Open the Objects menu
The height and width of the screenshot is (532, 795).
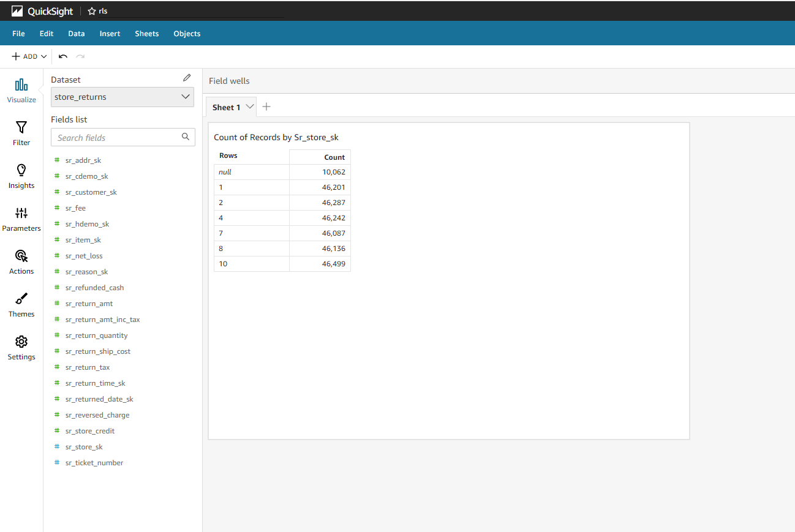click(x=187, y=34)
